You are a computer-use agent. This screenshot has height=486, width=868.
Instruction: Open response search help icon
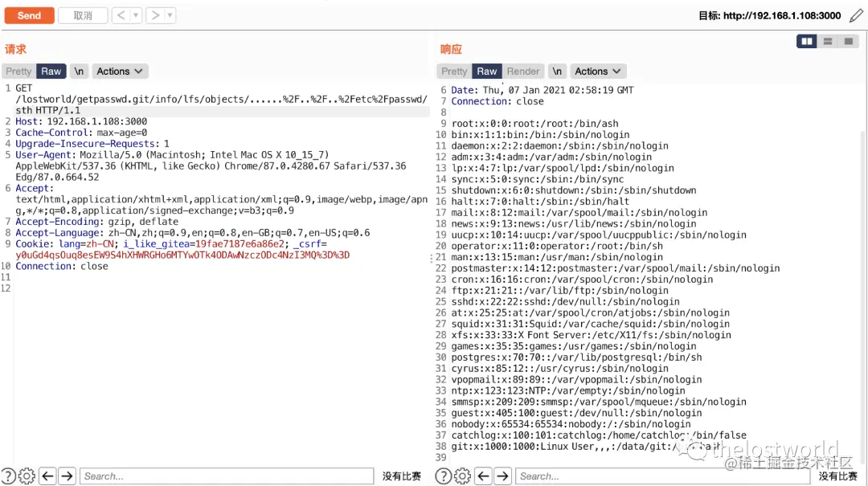pos(444,476)
